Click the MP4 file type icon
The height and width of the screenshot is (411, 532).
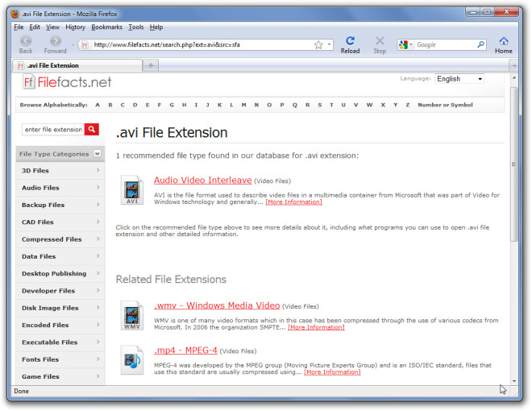(132, 359)
